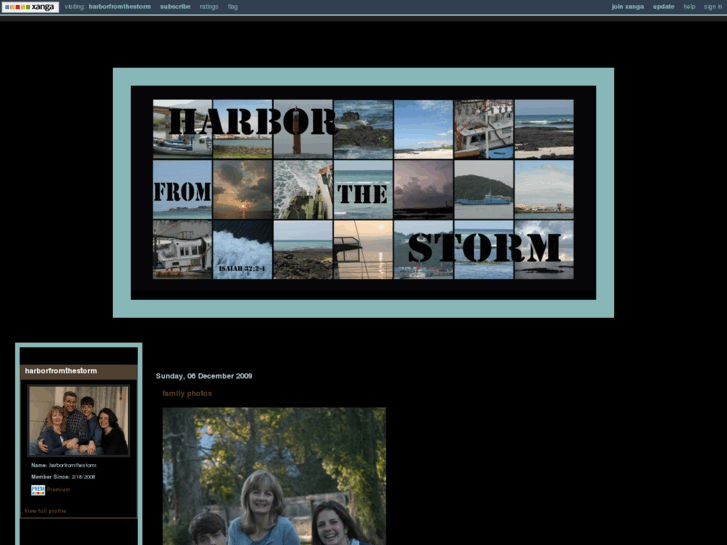Open the harborfromthestorm link in the top bar
The width and height of the screenshot is (727, 545).
pyautogui.click(x=120, y=7)
